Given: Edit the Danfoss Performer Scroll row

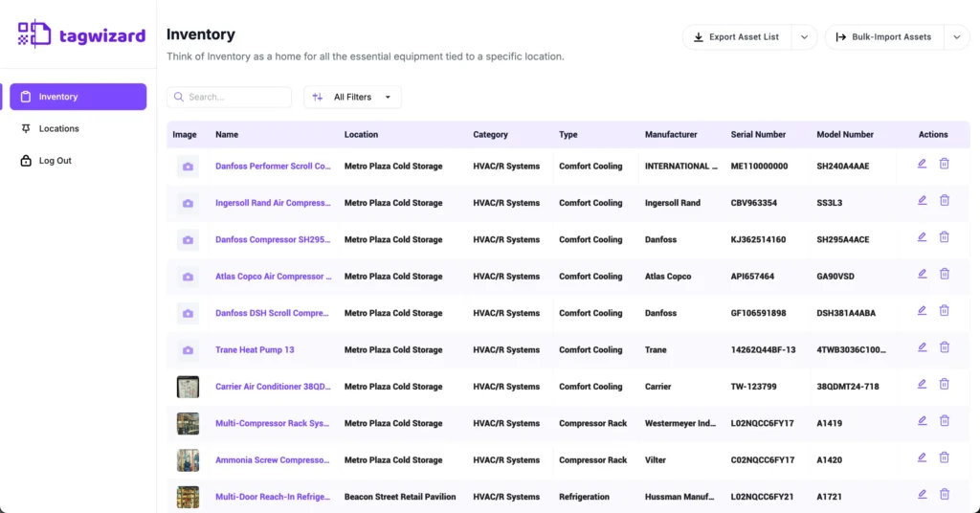Looking at the screenshot, I should 922,164.
